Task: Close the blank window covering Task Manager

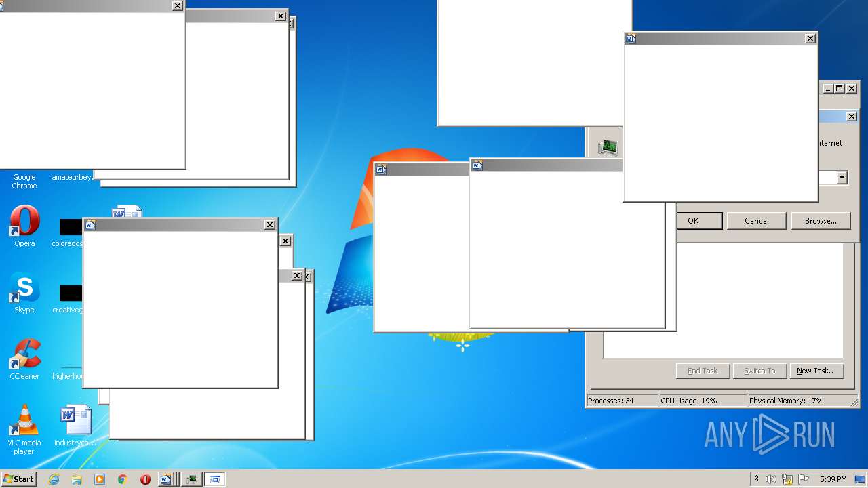Action: click(x=810, y=39)
